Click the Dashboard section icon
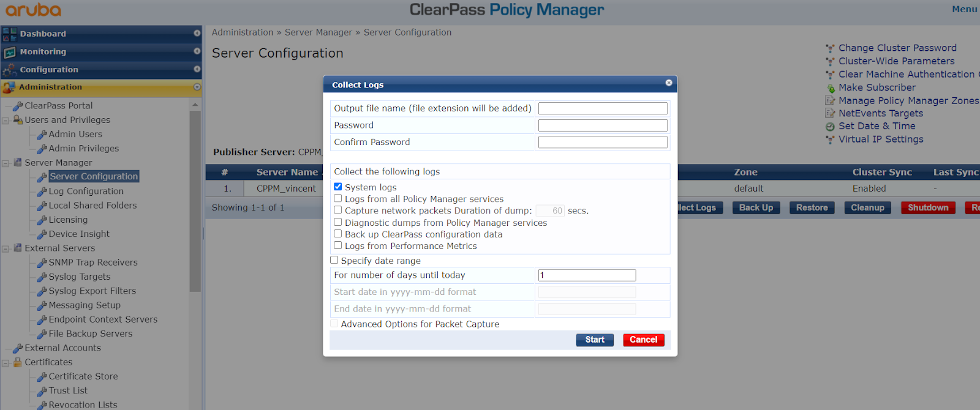Screen dimensions: 980x410 tap(9, 34)
